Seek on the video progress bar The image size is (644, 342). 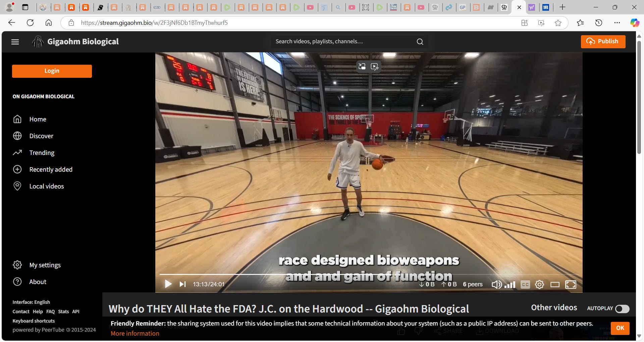click(369, 274)
